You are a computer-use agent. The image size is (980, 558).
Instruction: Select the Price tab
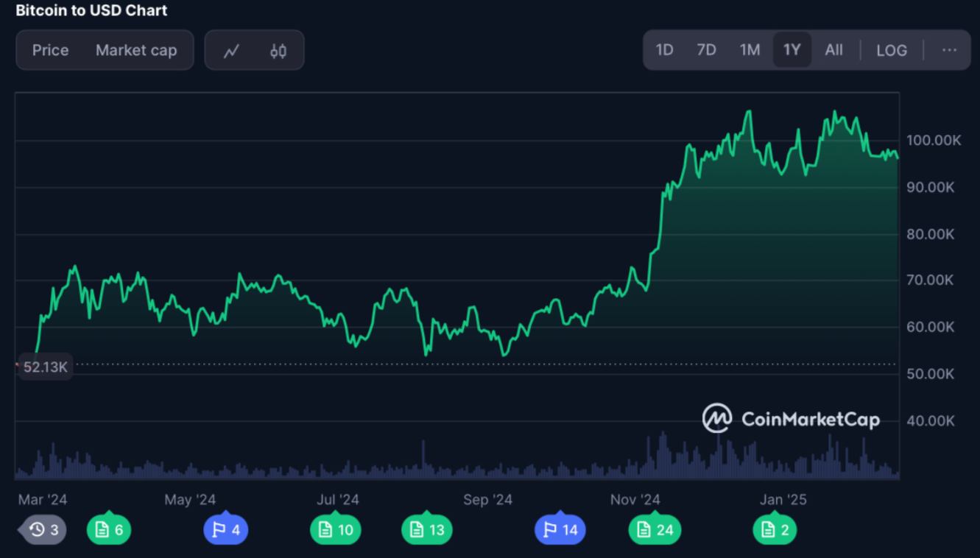tap(50, 50)
